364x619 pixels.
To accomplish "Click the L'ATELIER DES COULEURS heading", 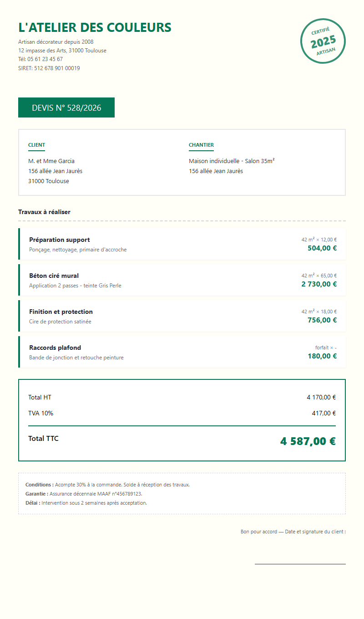I will click(x=95, y=27).
